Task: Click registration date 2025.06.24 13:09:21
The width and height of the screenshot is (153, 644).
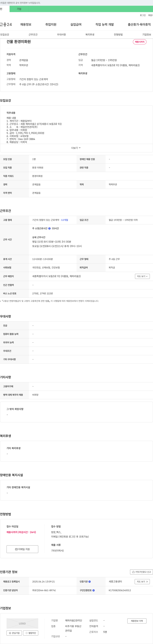Action: 44,582
